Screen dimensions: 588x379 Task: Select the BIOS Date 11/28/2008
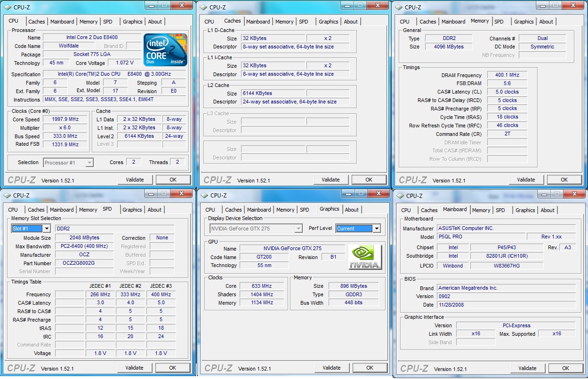click(x=506, y=305)
